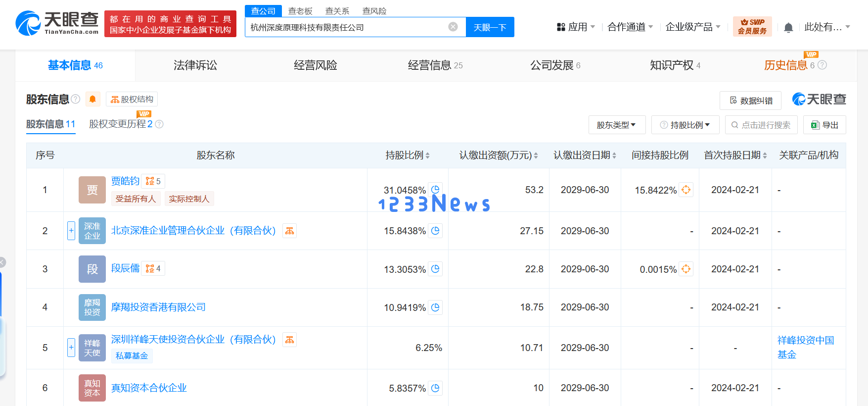The height and width of the screenshot is (406, 868).
Task: Open the VIP member service badge
Action: pos(752,27)
